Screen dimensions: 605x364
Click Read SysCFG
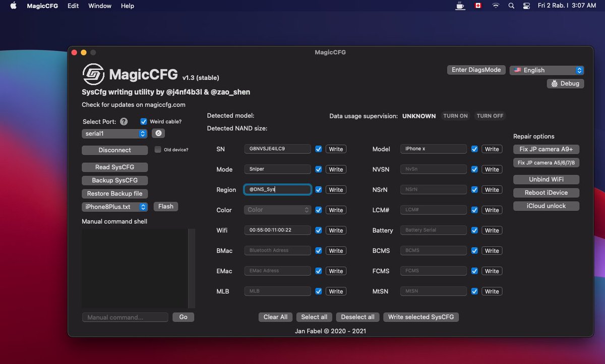(x=115, y=167)
